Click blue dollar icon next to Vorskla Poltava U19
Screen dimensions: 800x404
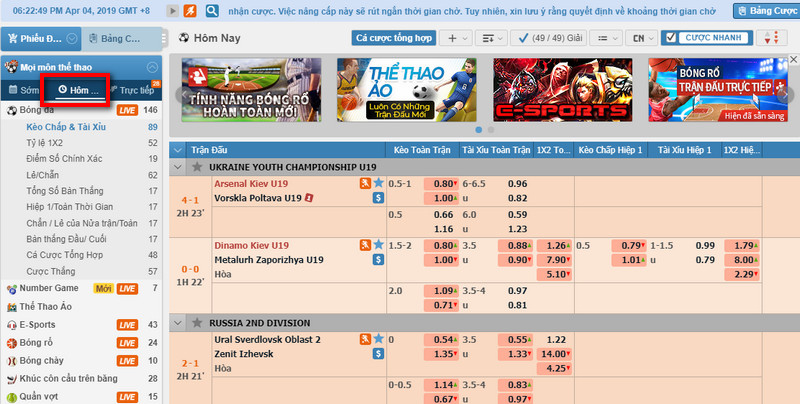coord(378,198)
